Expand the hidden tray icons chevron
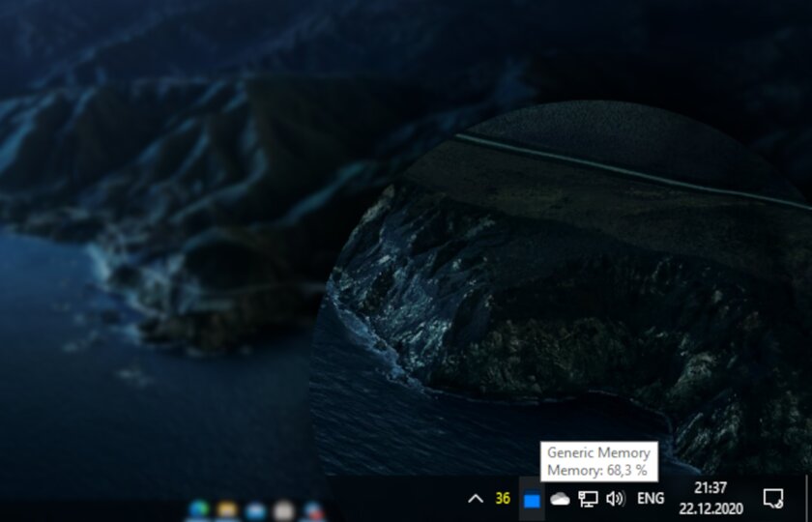Image resolution: width=812 pixels, height=522 pixels. coord(476,499)
